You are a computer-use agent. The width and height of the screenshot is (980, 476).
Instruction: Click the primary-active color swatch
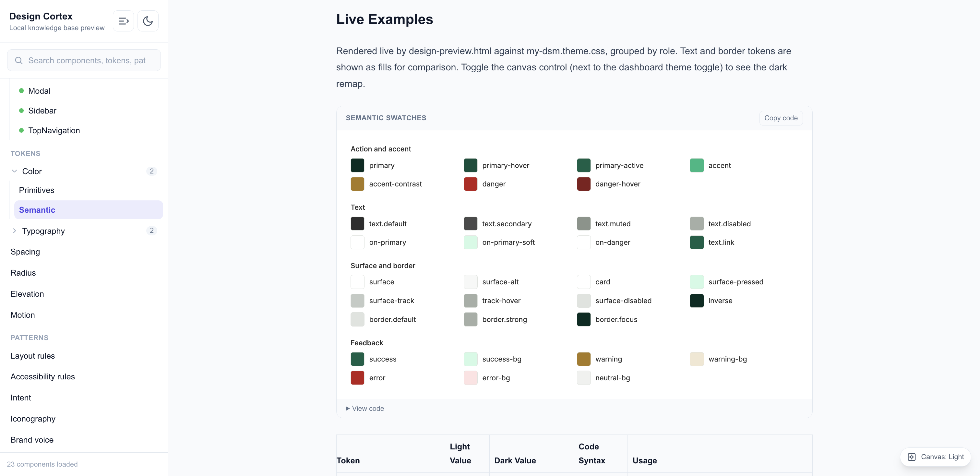[x=584, y=165]
